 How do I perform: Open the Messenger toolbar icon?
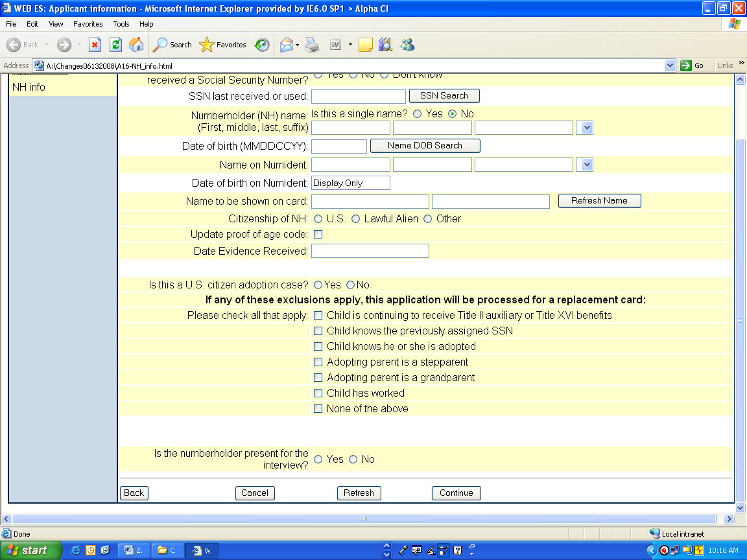tap(407, 45)
